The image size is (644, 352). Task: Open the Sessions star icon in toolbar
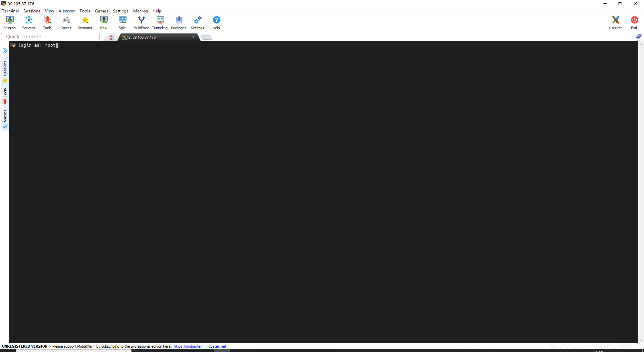[85, 23]
